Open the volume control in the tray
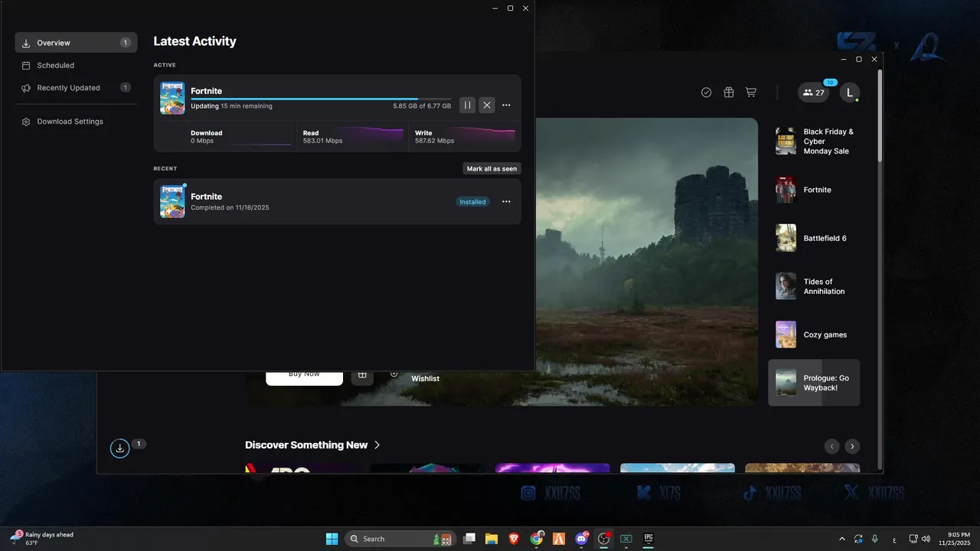Screen dimensions: 980x551 coord(926,539)
